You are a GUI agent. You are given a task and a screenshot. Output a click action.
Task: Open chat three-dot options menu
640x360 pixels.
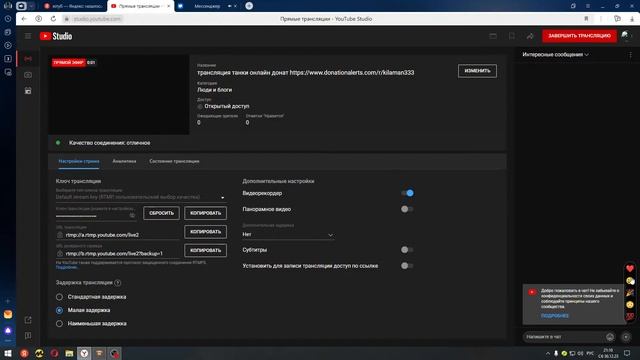631,55
